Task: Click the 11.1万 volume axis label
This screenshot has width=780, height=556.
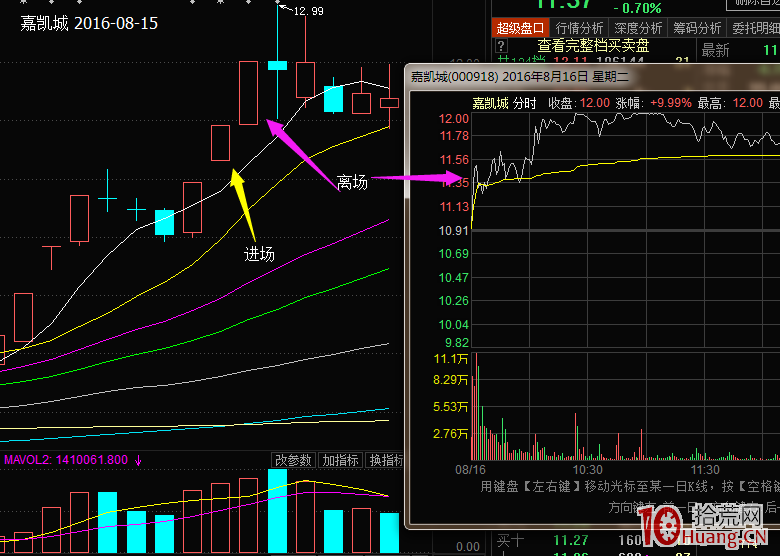Action: (451, 359)
